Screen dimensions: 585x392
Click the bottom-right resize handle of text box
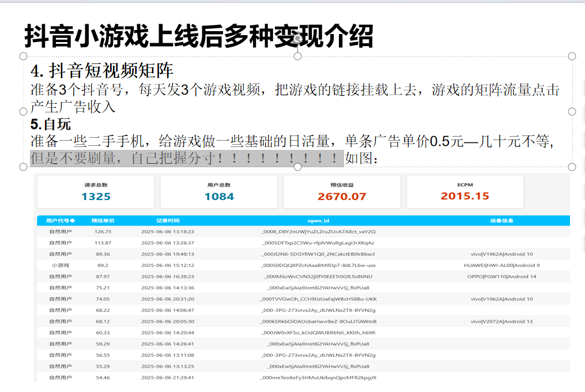[572, 167]
